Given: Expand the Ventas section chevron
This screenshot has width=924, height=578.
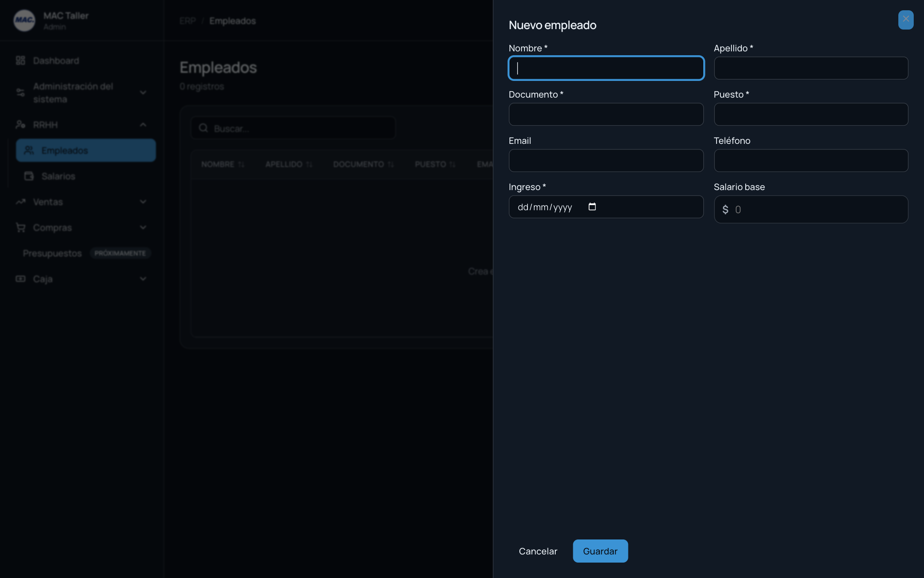Looking at the screenshot, I should click(x=143, y=202).
